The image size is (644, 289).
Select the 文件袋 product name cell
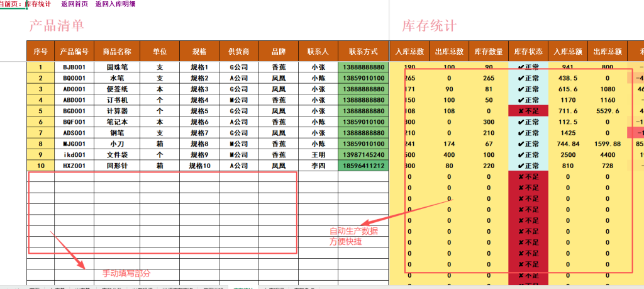click(116, 155)
